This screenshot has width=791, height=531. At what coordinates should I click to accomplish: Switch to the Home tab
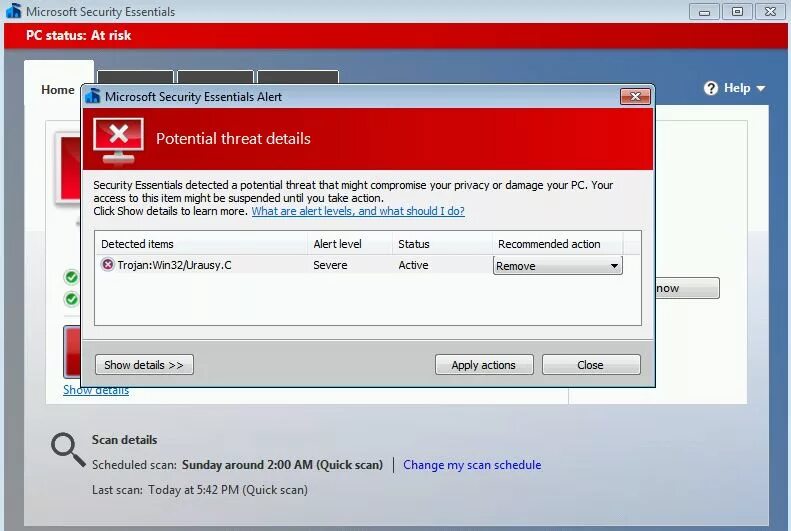coord(59,89)
